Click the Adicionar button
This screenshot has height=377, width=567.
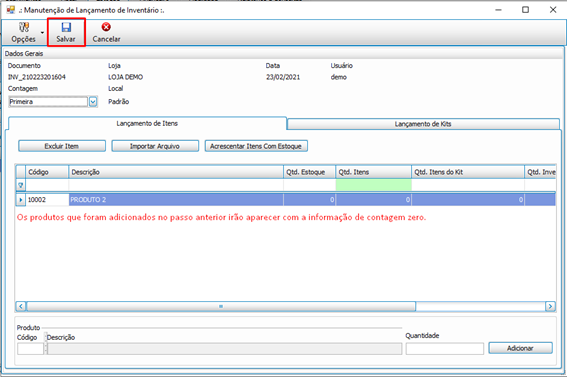[x=520, y=348]
